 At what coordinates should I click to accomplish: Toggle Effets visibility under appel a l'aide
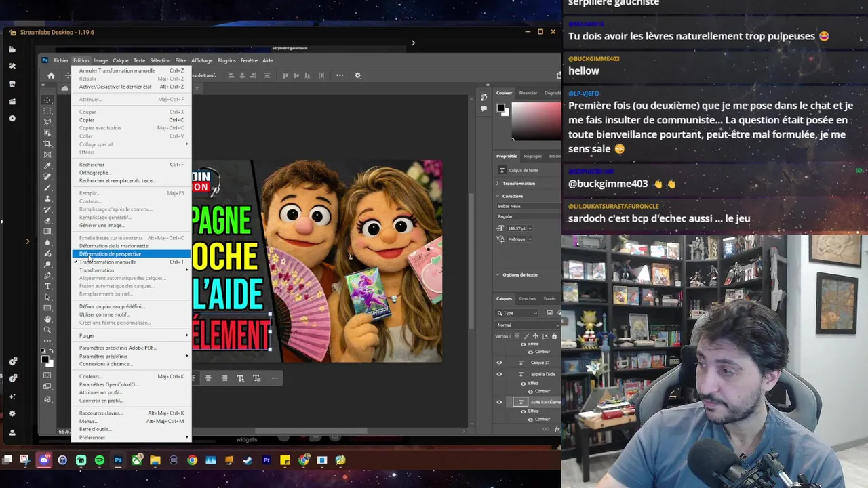click(522, 384)
